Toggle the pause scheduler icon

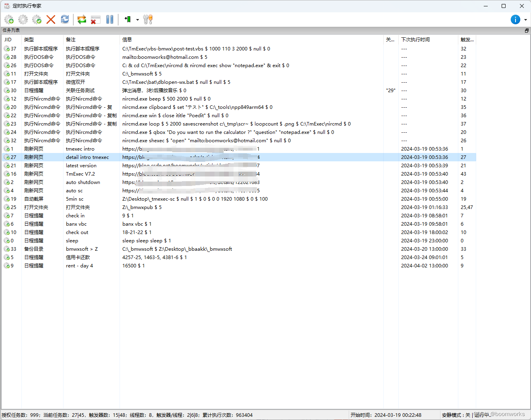[110, 19]
